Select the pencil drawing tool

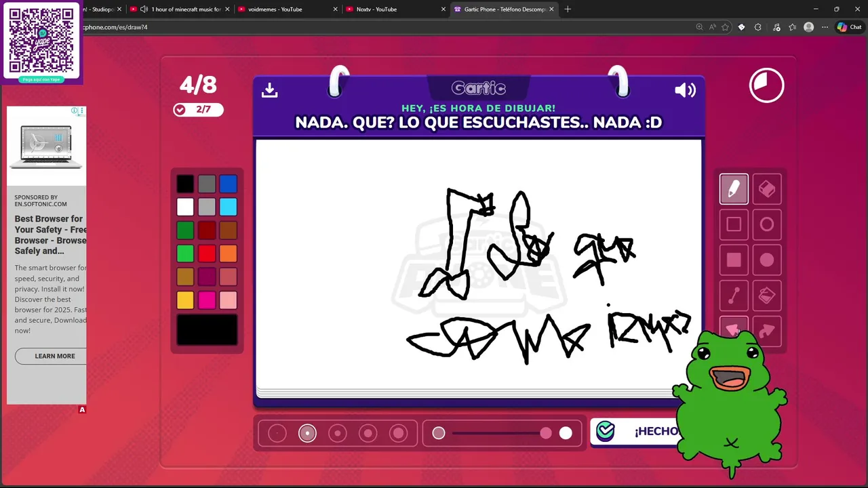tap(734, 189)
